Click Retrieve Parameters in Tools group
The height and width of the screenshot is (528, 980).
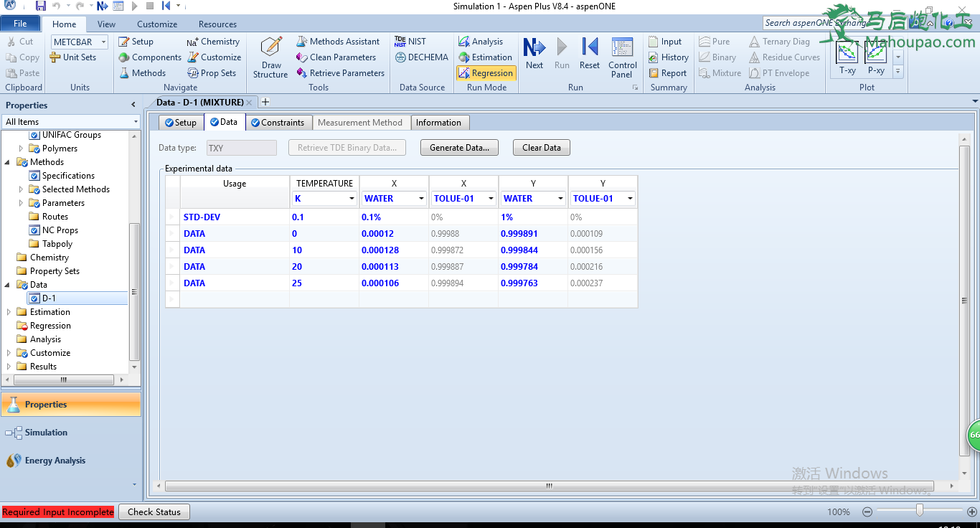click(340, 73)
